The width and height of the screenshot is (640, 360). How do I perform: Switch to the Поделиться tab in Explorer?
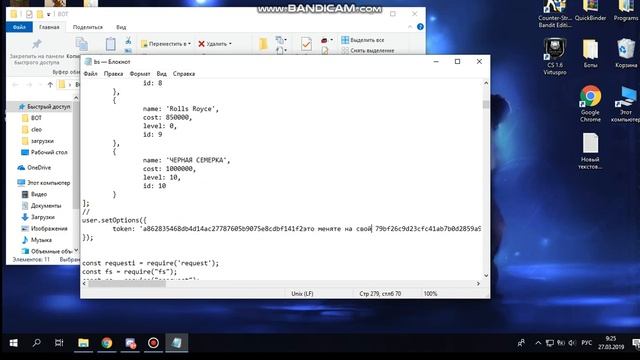click(x=87, y=27)
